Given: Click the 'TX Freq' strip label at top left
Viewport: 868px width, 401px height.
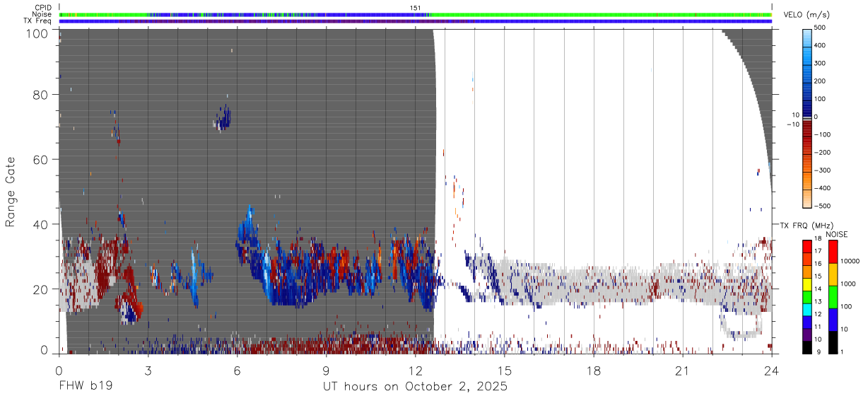Looking at the screenshot, I should (37, 21).
